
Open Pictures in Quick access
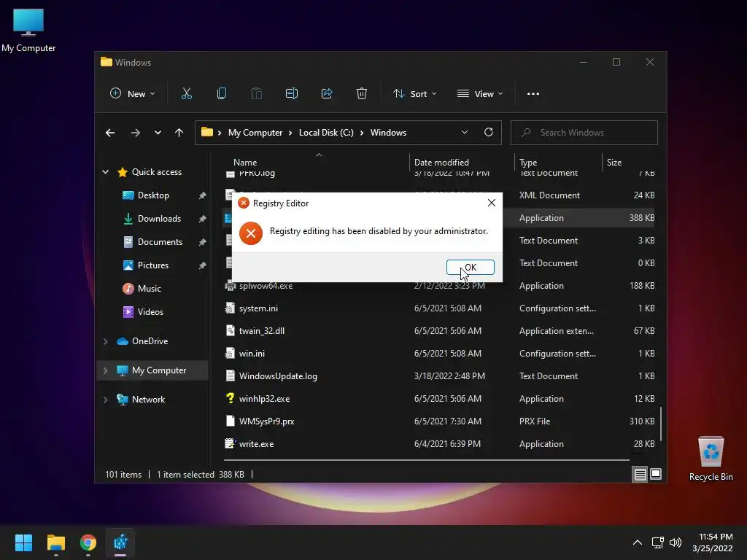click(x=153, y=265)
